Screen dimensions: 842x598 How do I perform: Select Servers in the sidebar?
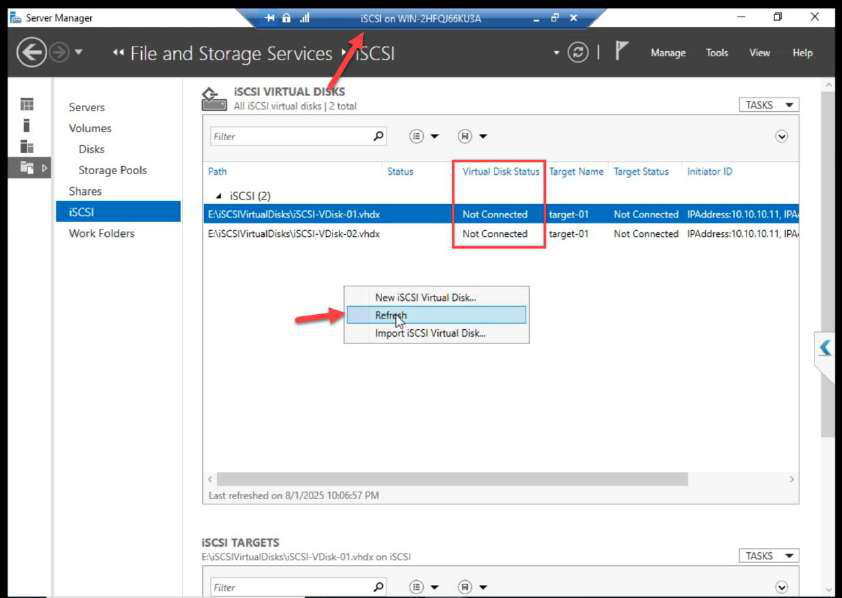coord(86,107)
